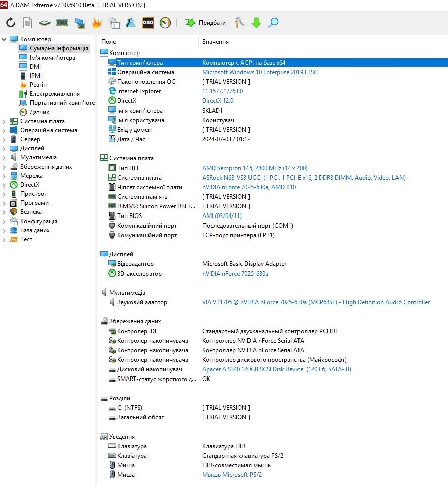The image size is (448, 486).
Task: Click the SKLAD1 computer name value
Action: click(x=212, y=111)
